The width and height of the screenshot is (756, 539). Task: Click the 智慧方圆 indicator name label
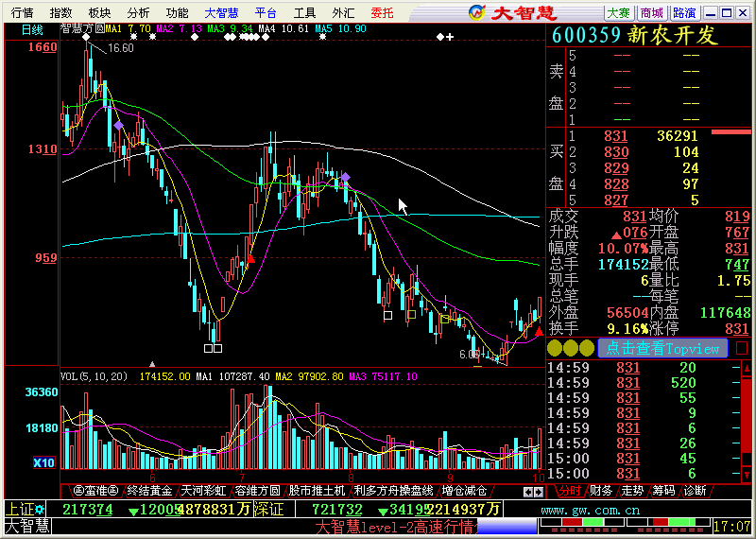[82, 29]
